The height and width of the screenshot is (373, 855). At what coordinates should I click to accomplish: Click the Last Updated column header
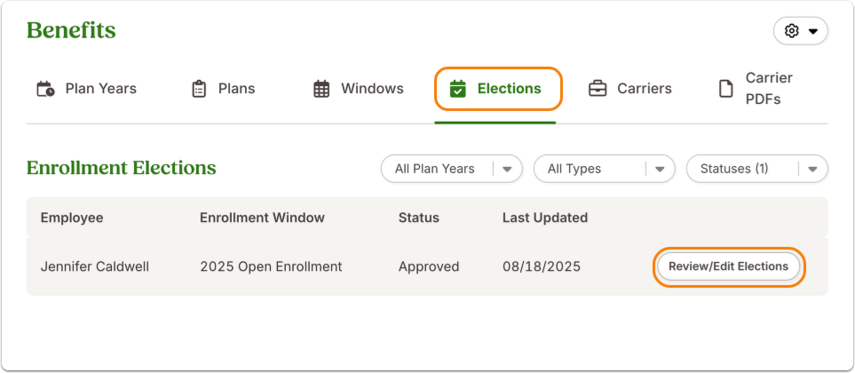pos(545,218)
